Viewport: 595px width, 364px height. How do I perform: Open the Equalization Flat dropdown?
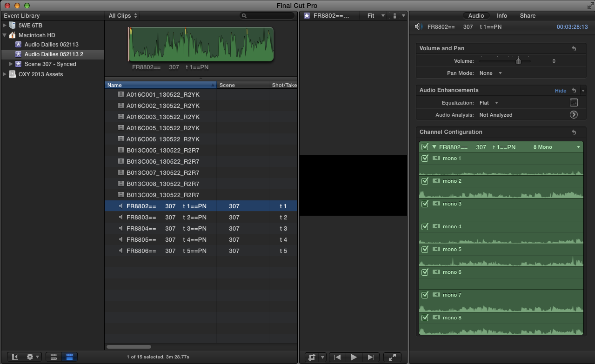(x=488, y=103)
